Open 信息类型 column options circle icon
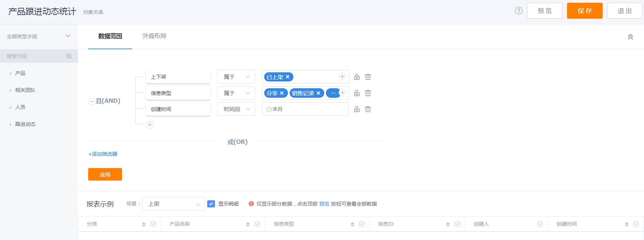The width and height of the screenshot is (644, 240). click(x=362, y=224)
